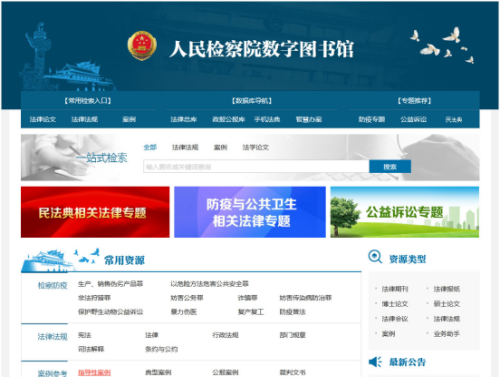Click the speaker icon next to 最新公告
Image resolution: width=500 pixels, height=377 pixels.
pos(375,362)
